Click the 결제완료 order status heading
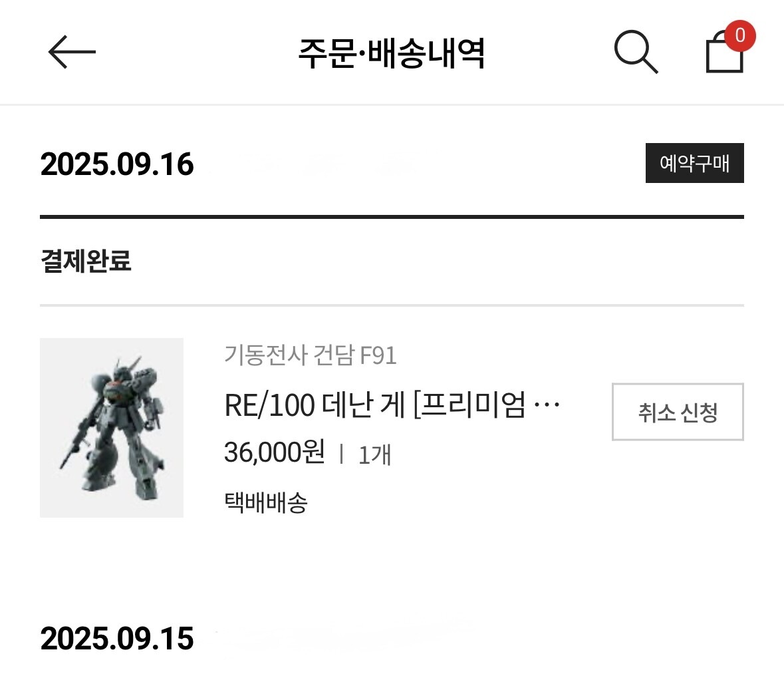The height and width of the screenshot is (684, 784). (x=86, y=261)
